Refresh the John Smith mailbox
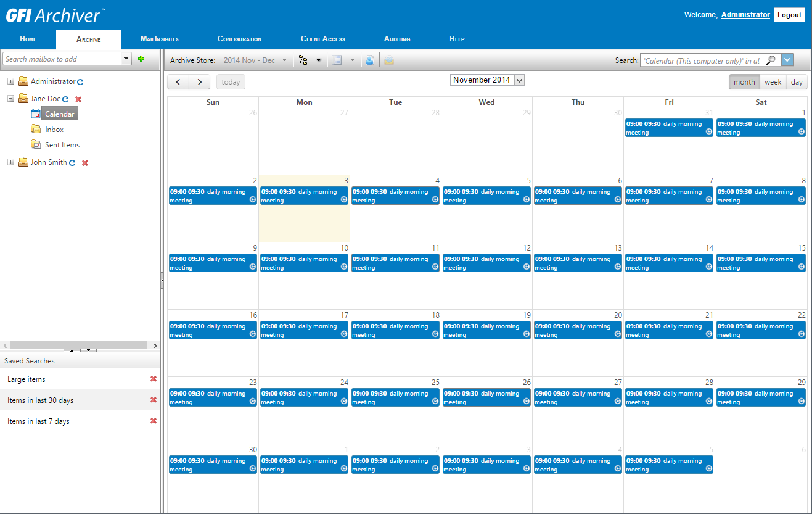 (72, 163)
